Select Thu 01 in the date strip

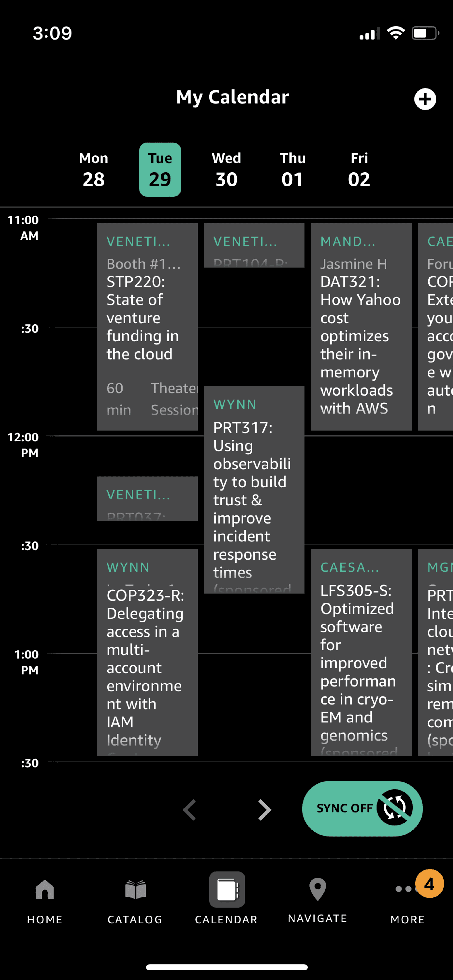point(292,170)
